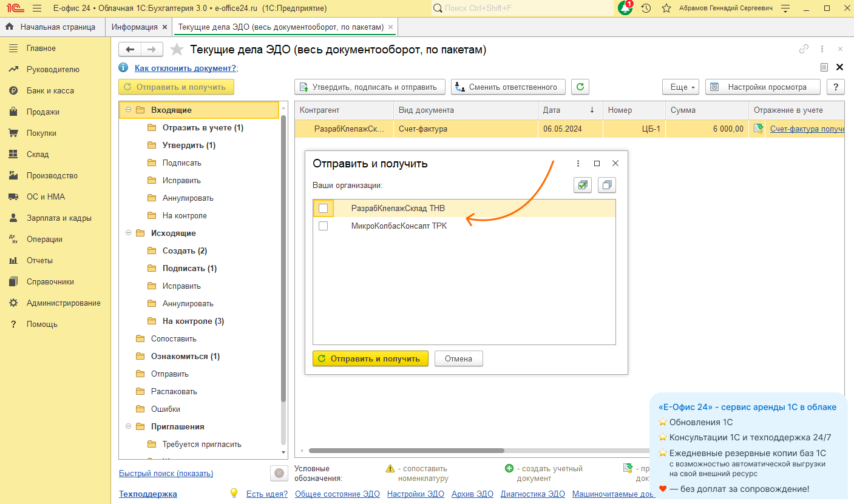854x504 pixels.
Task: Open notifications bell with red badge
Action: pos(625,8)
